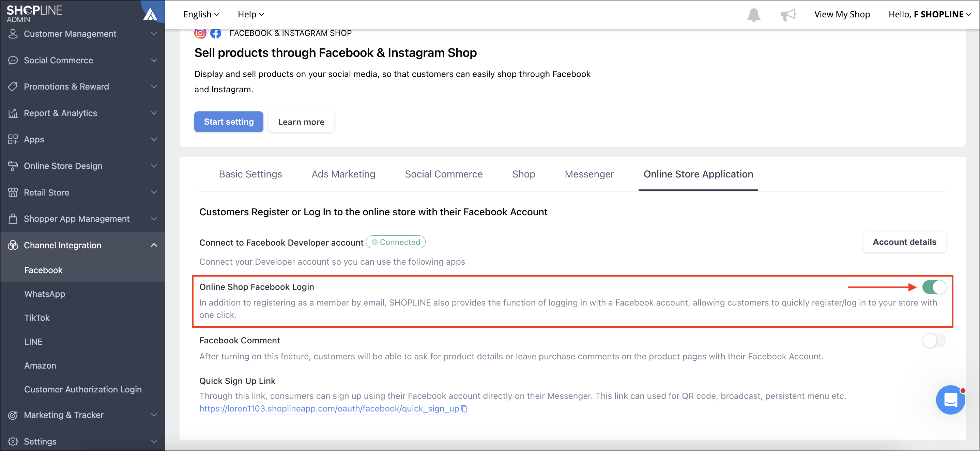980x451 pixels.
Task: Click 'FACEBOOK & INSTAGRAM SHOP' header text
Action: 291,33
